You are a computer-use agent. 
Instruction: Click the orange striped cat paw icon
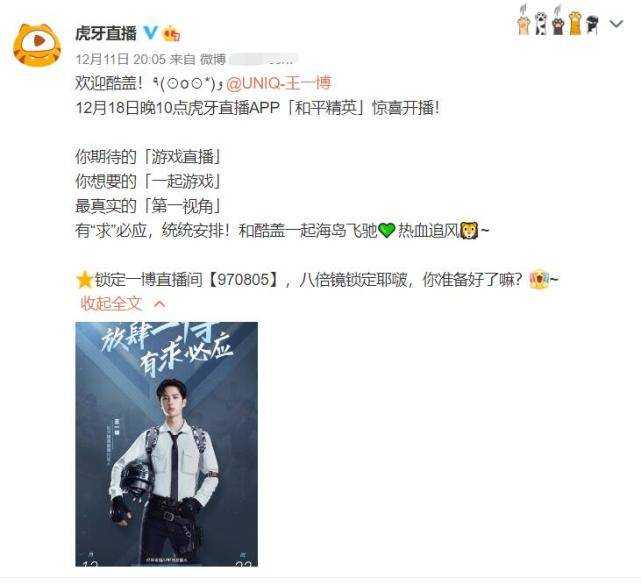pos(575,23)
